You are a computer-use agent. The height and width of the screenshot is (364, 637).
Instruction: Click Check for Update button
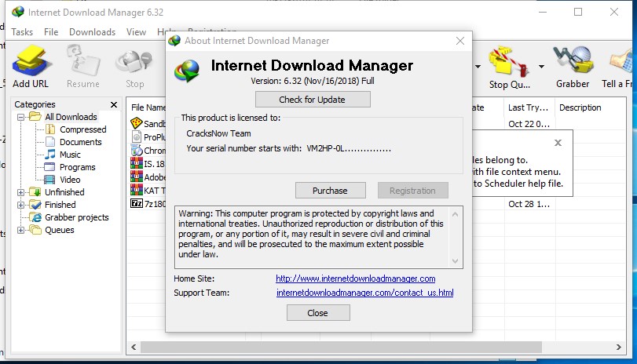point(313,100)
